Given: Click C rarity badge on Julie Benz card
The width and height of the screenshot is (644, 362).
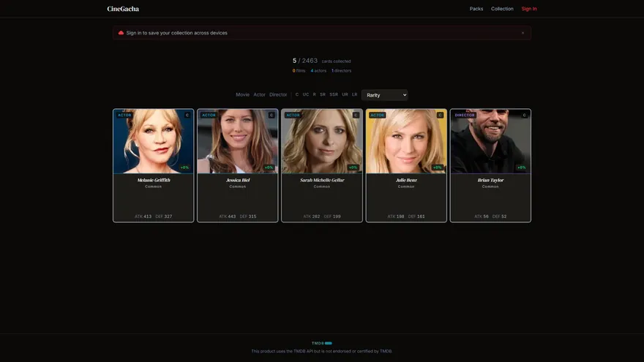Looking at the screenshot, I should pos(440,115).
